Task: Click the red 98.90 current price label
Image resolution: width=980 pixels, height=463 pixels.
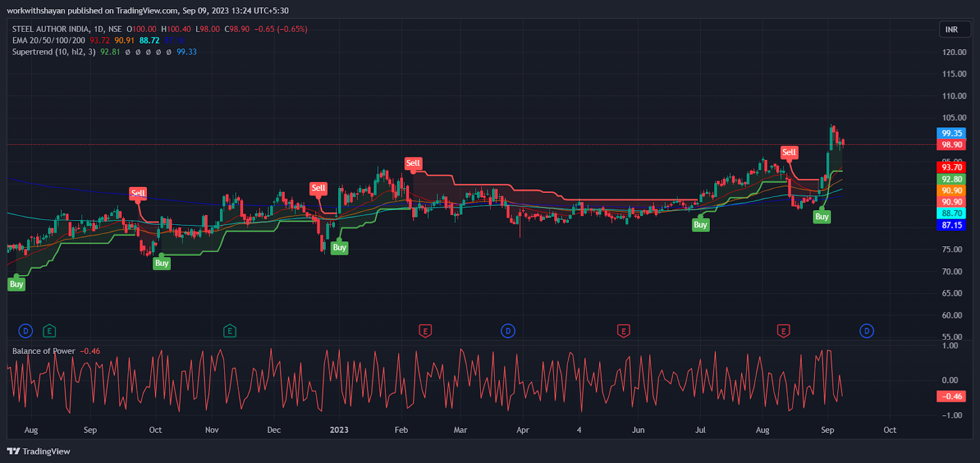Action: [951, 145]
